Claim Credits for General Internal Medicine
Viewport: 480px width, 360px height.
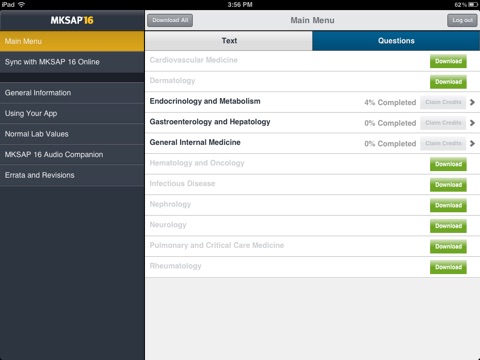[x=443, y=144]
